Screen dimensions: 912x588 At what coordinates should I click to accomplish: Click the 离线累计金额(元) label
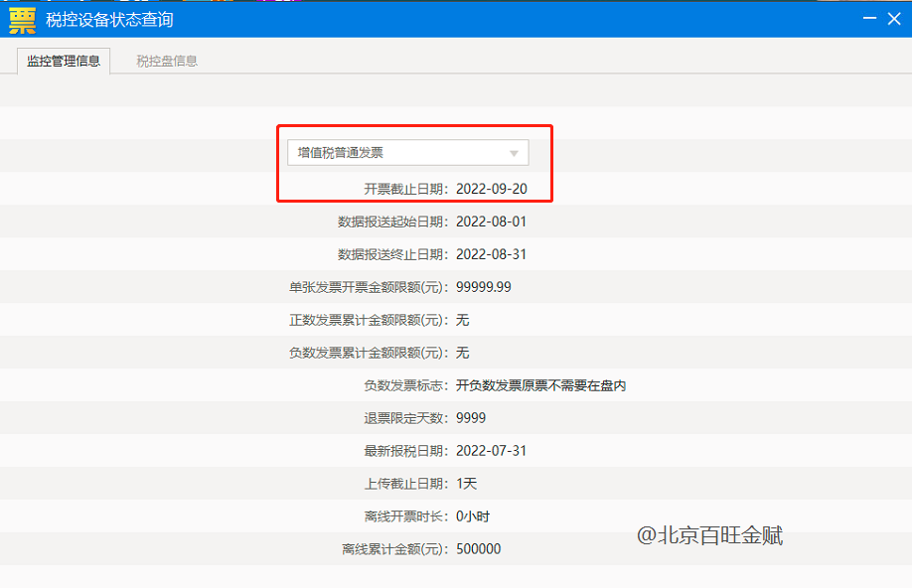pyautogui.click(x=395, y=549)
